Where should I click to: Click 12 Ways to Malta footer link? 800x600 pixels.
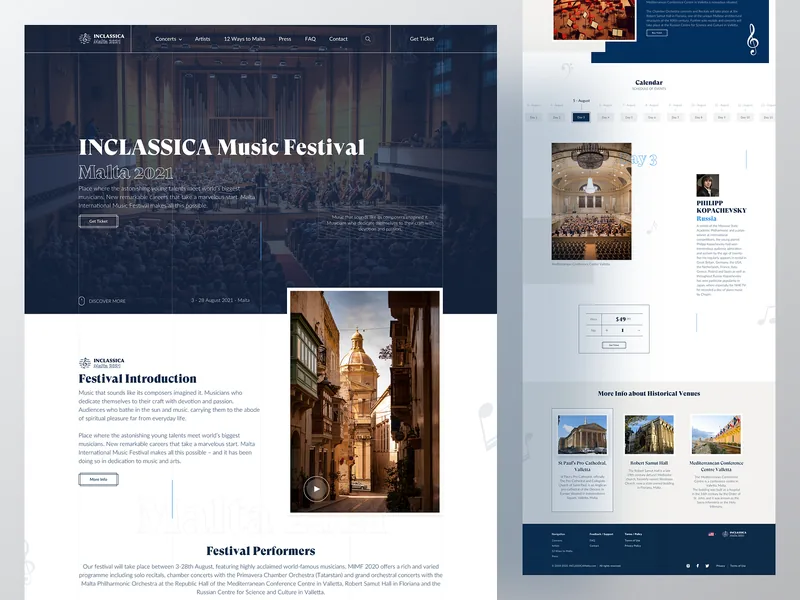click(562, 551)
